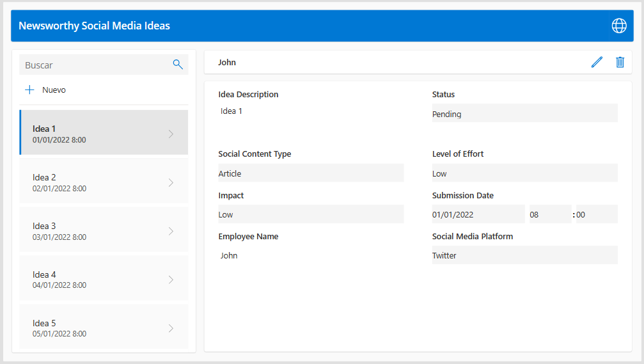Click the Submission Date field
Image resolution: width=644 pixels, height=364 pixels.
click(x=478, y=215)
